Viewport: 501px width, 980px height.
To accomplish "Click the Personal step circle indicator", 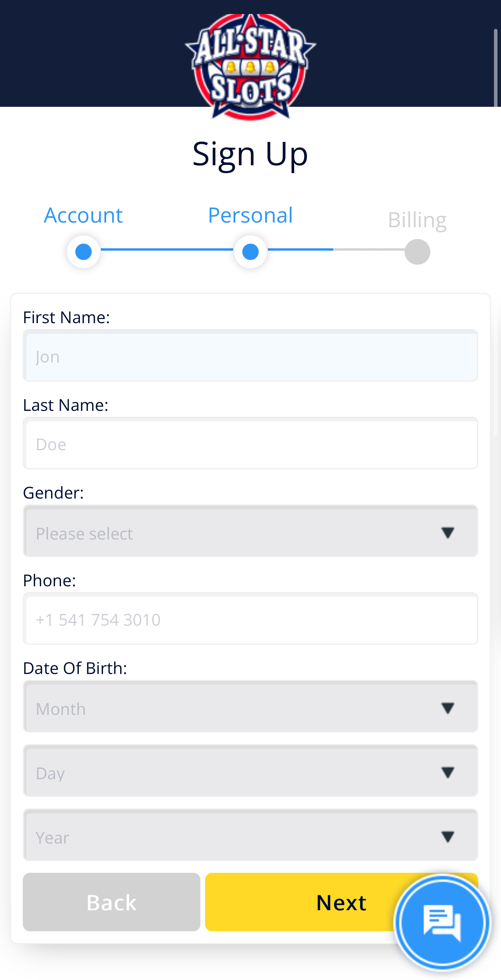I will (x=250, y=252).
